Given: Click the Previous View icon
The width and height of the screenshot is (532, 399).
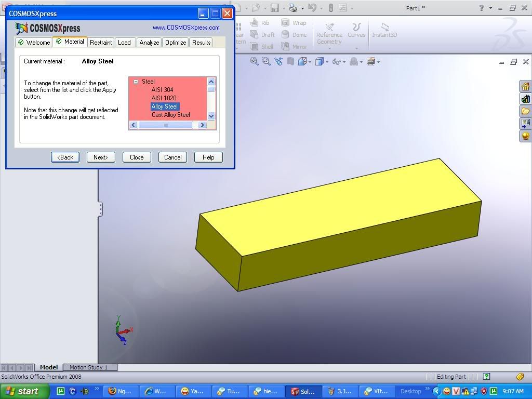Looking at the screenshot, I should point(278,61).
